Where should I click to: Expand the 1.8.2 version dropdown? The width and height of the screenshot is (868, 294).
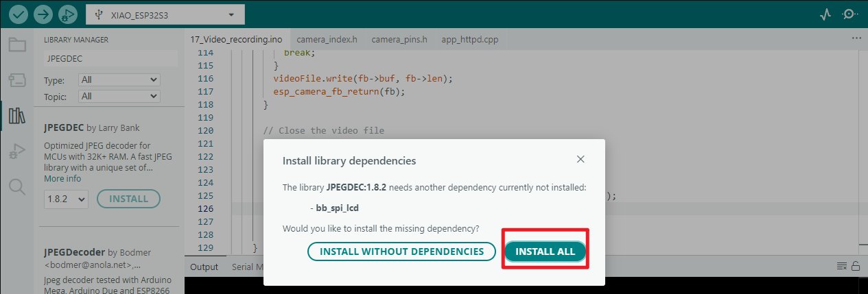pyautogui.click(x=66, y=199)
